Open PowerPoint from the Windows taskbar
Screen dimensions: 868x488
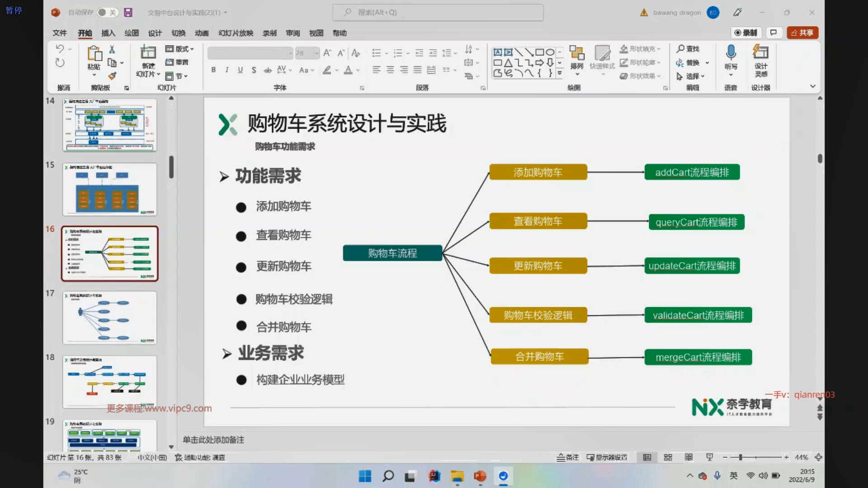pos(480,476)
